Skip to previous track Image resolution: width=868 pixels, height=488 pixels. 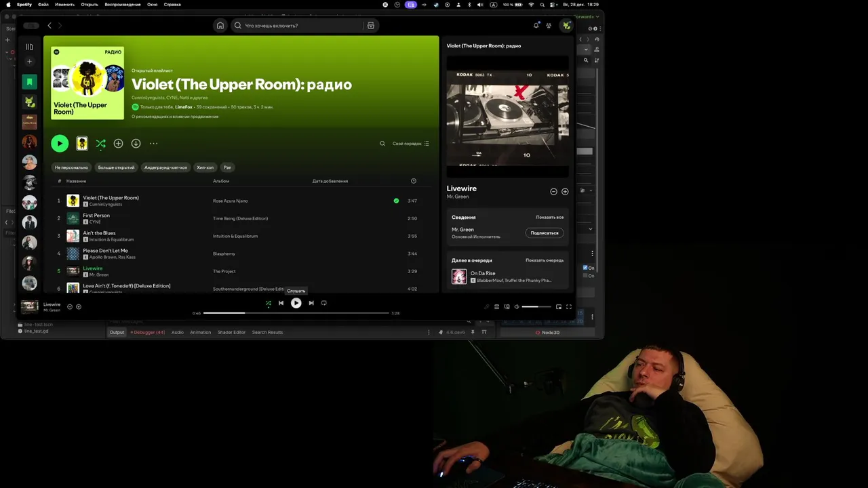click(281, 303)
